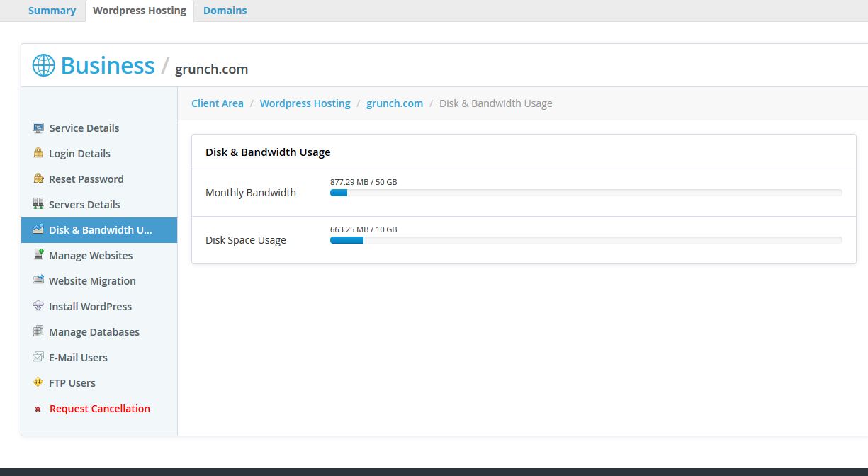This screenshot has width=868, height=476.
Task: Click the FTP Users icon
Action: (38, 382)
